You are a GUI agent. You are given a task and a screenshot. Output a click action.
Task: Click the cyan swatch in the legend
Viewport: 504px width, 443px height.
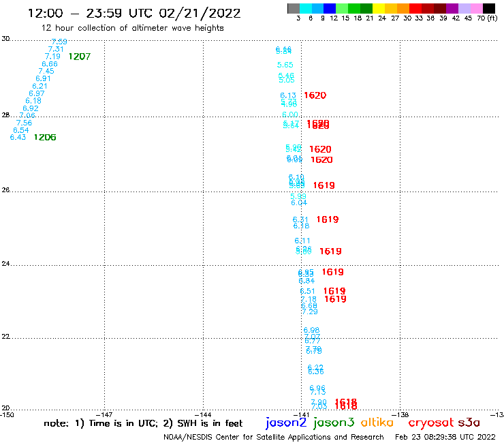click(305, 8)
